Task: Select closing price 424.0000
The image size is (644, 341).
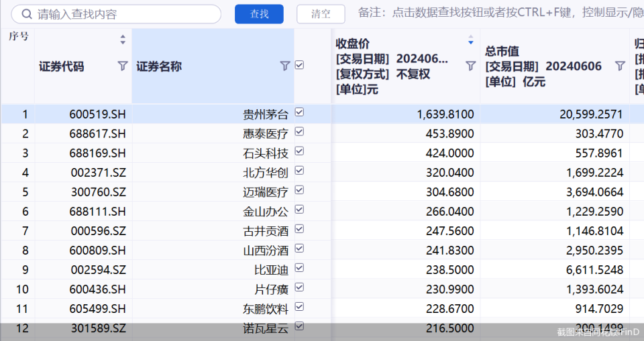Action: 406,153
